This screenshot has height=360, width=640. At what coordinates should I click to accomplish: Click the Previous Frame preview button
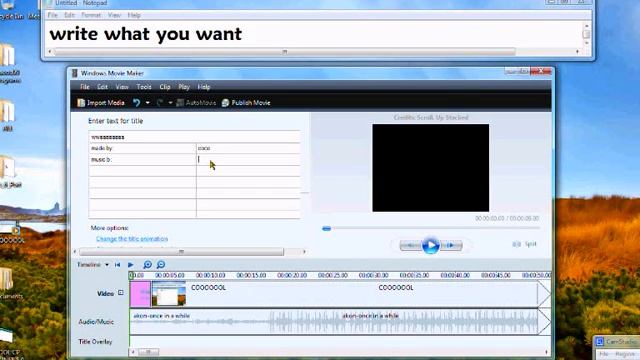click(x=410, y=245)
